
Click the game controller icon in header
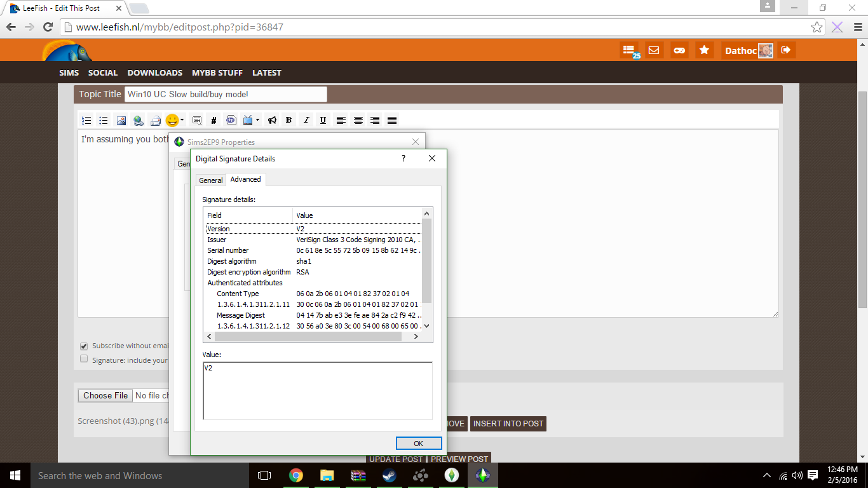coord(679,50)
